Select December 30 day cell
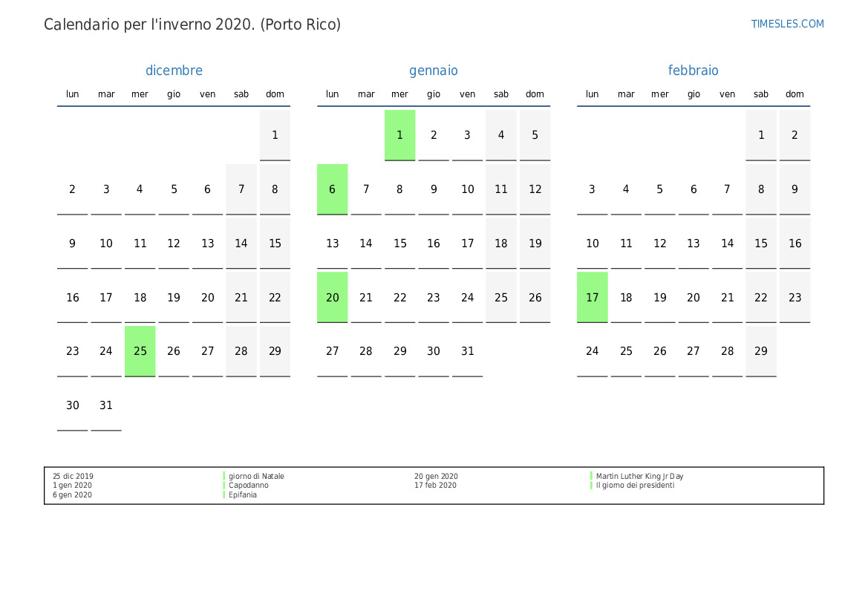 click(73, 405)
